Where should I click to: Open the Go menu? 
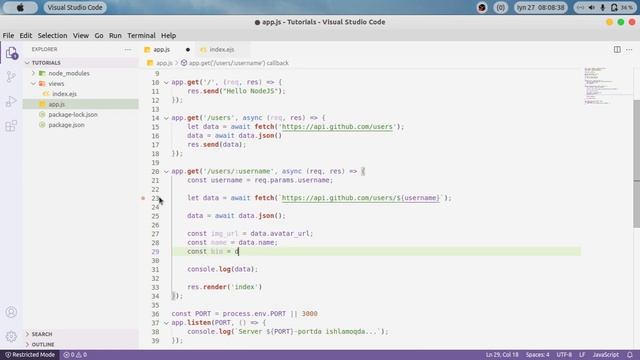pyautogui.click(x=99, y=36)
